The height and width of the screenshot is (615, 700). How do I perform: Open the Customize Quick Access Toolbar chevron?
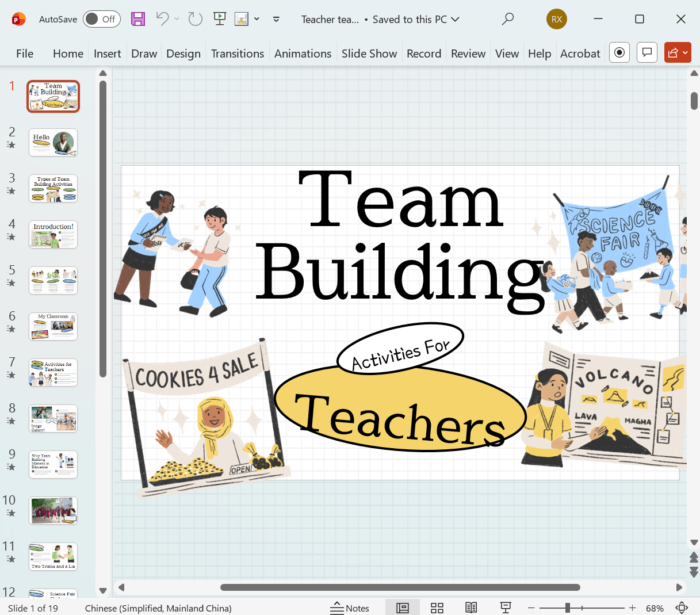[276, 19]
